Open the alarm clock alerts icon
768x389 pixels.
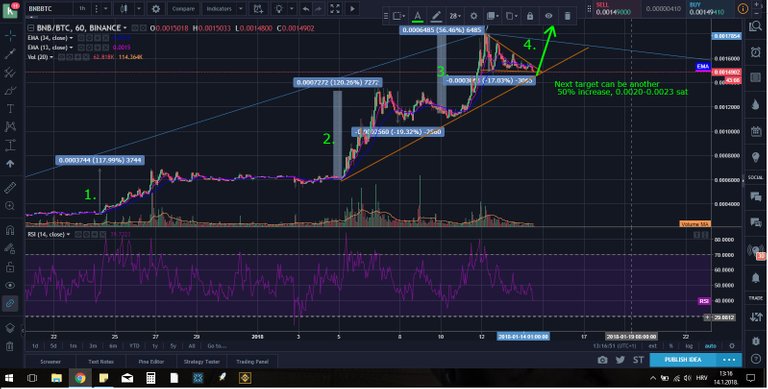(x=755, y=52)
